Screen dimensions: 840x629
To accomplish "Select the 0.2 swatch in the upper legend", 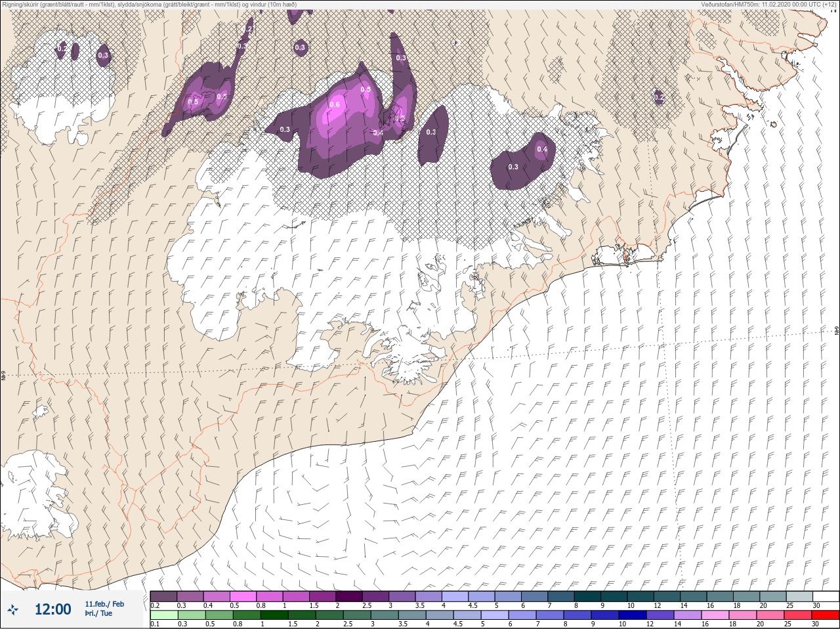I will [x=163, y=596].
